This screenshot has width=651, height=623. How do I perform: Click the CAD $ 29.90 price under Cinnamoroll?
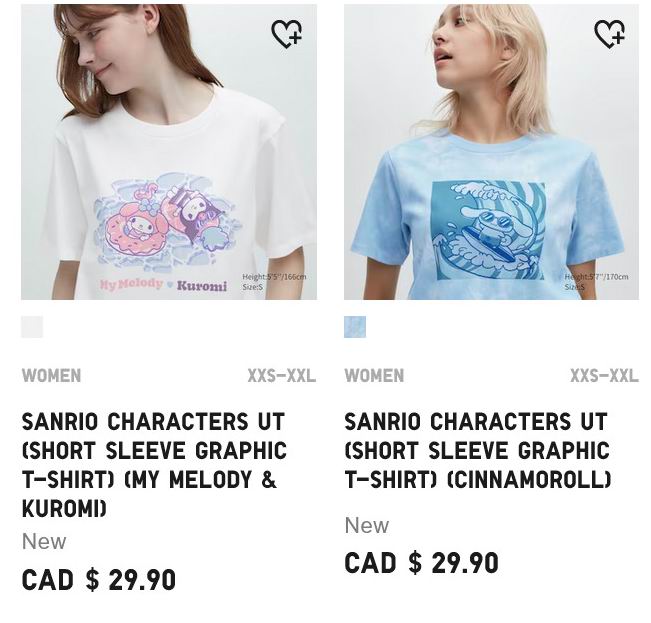[421, 563]
